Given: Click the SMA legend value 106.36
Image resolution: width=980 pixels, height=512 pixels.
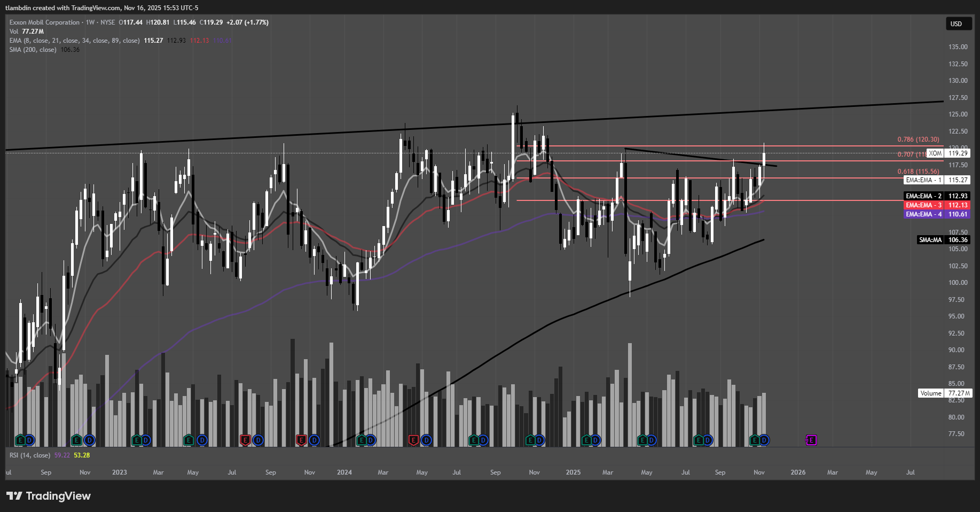Looking at the screenshot, I should tap(70, 50).
